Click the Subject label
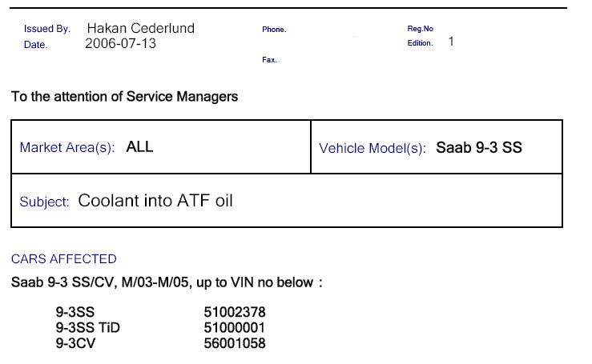 [x=44, y=202]
